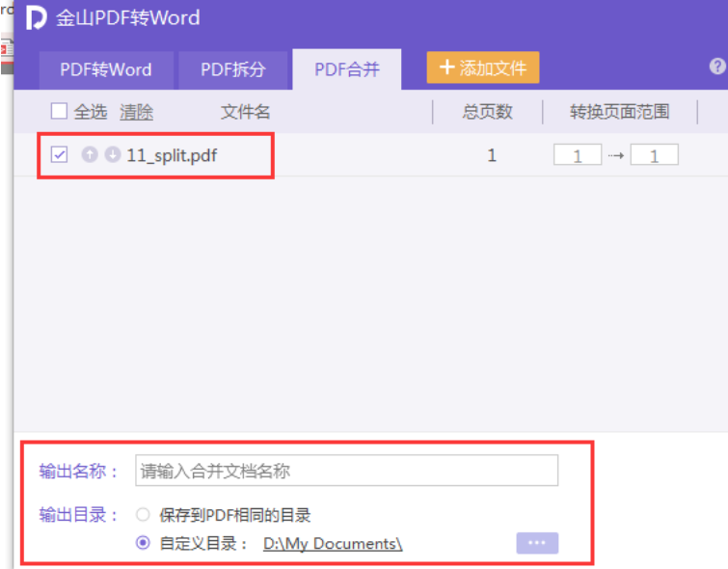Click the 文件名 column header
The height and width of the screenshot is (569, 728).
click(245, 112)
